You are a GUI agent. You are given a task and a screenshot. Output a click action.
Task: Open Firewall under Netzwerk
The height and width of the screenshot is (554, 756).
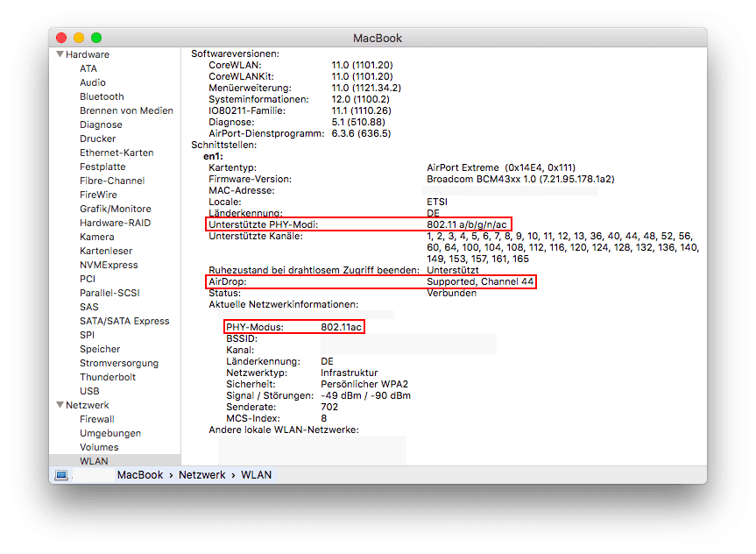97,419
